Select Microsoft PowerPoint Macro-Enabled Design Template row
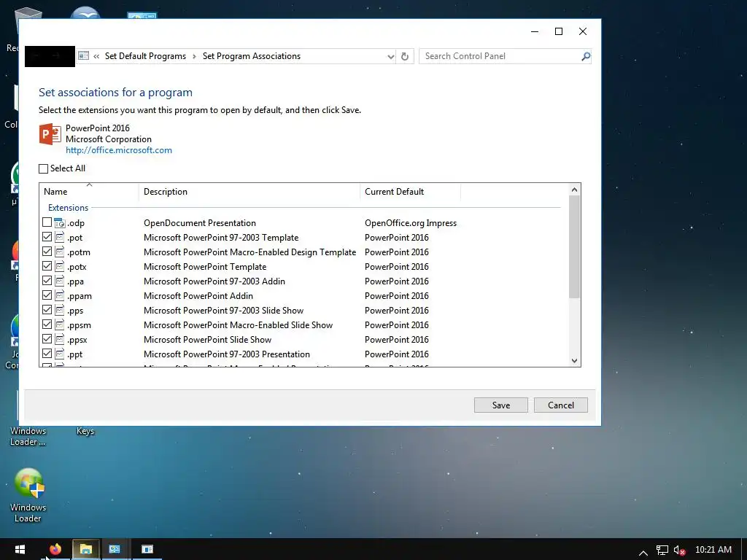The height and width of the screenshot is (560, 747). 301,252
